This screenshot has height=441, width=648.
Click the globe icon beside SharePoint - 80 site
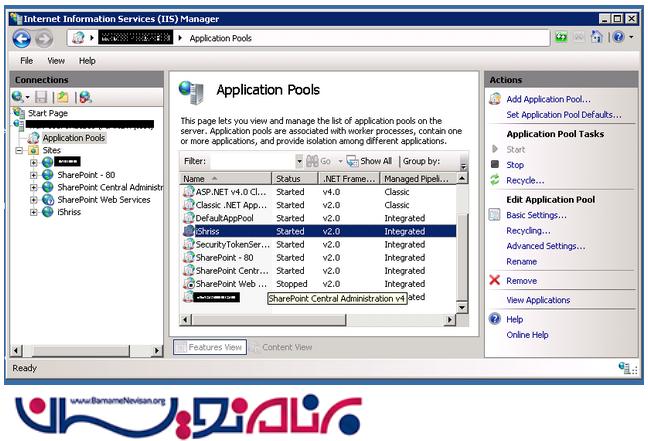coord(48,175)
